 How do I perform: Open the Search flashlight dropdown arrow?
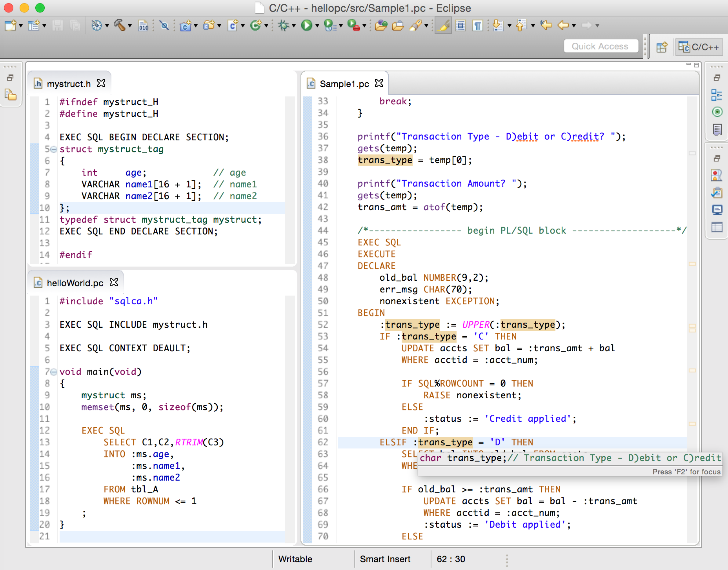[x=426, y=26]
